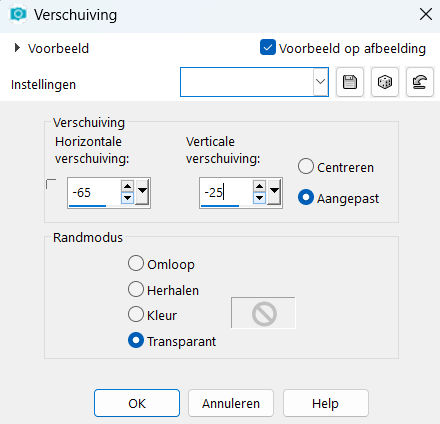The width and height of the screenshot is (440, 424).
Task: Click the PaintShop Pro camera icon in title bar
Action: point(18,14)
